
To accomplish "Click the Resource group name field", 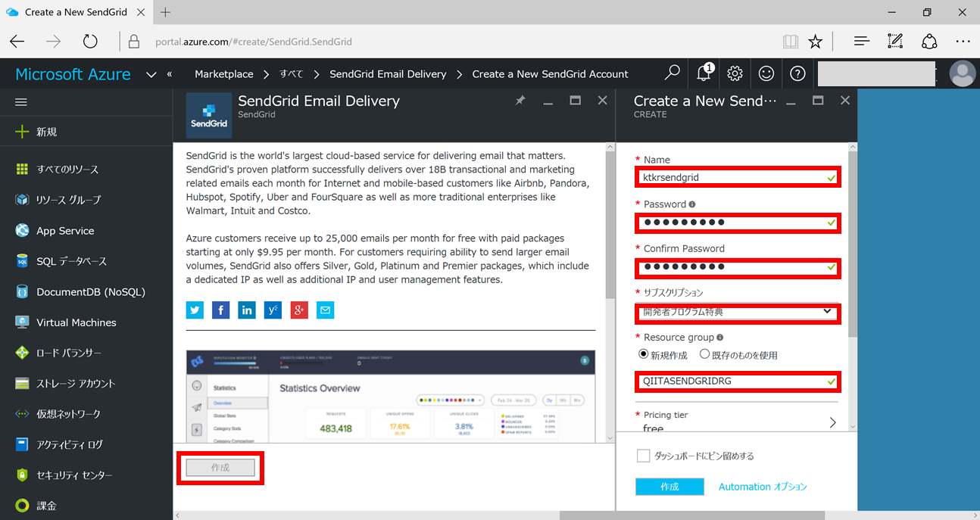I will point(738,381).
